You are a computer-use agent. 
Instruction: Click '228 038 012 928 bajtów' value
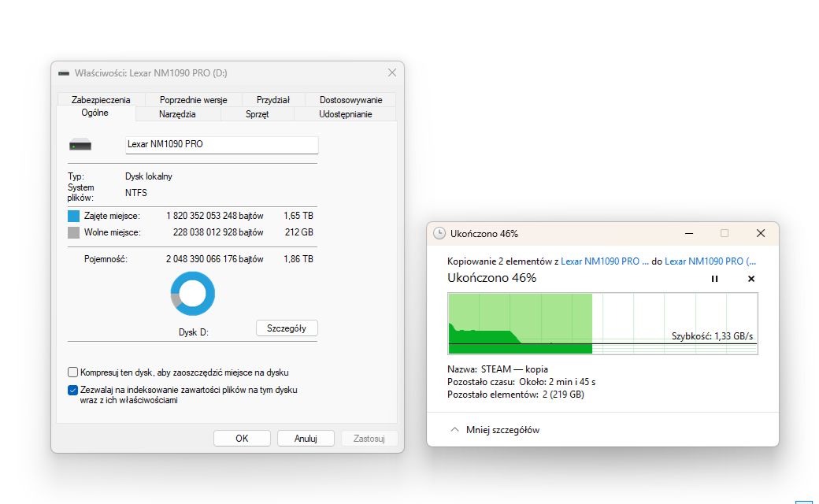pyautogui.click(x=218, y=232)
